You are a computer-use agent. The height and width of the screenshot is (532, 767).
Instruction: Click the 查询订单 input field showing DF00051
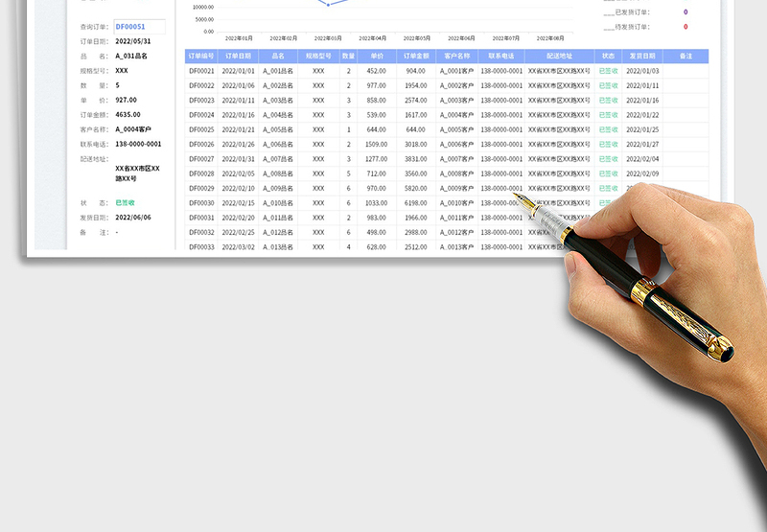(x=139, y=27)
